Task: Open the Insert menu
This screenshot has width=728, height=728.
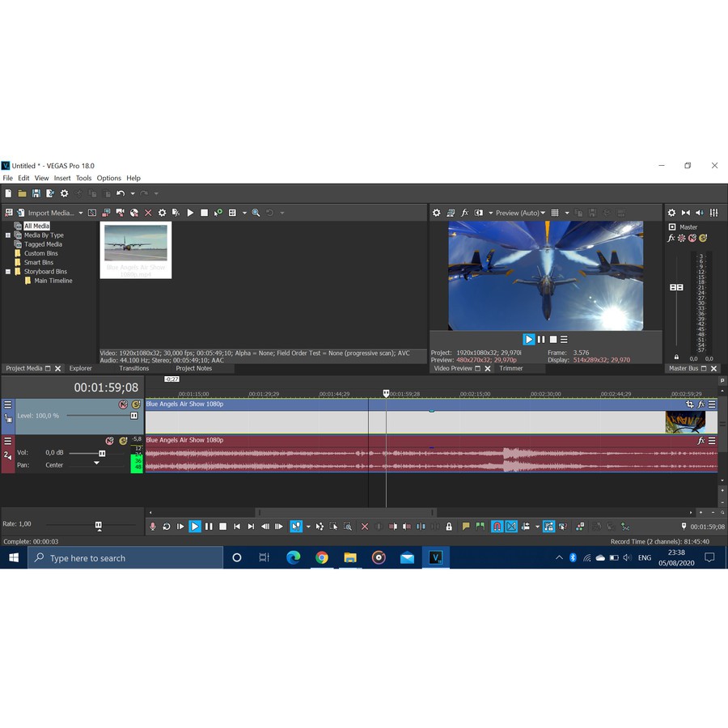Action: pos(62,178)
